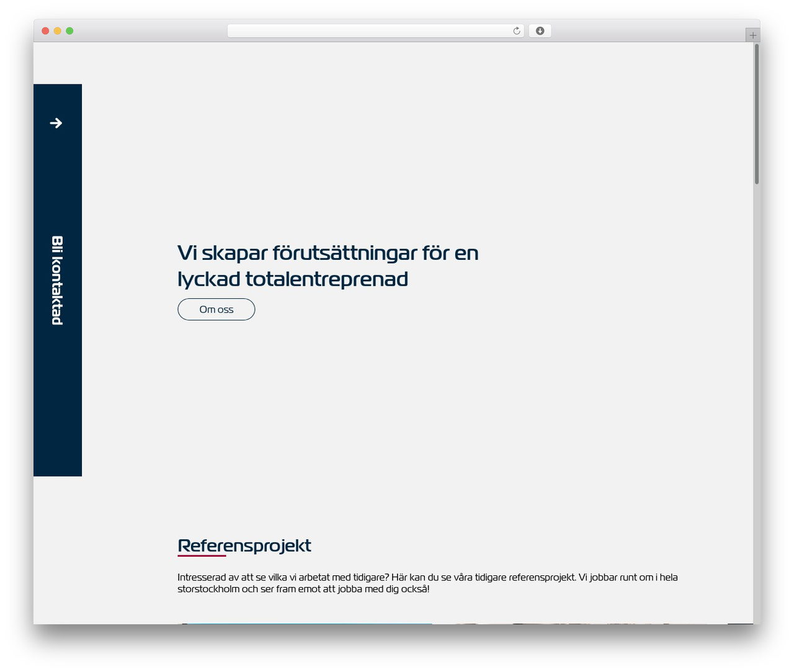Maximize the window with the green button
The width and height of the screenshot is (794, 672).
69,31
